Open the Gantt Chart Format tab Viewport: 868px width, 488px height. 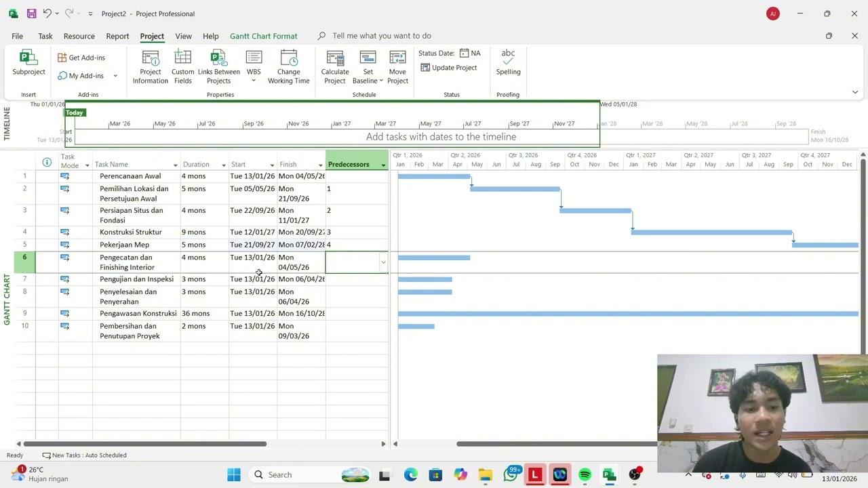pos(263,36)
